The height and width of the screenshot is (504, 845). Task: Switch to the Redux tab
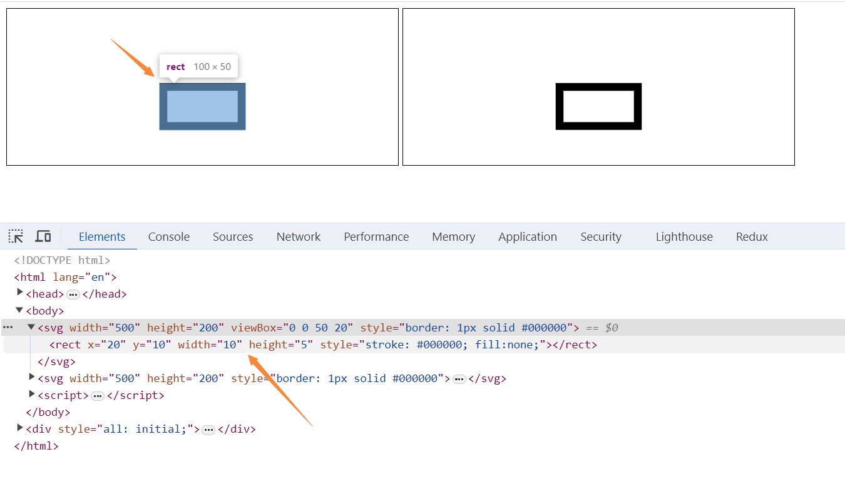tap(752, 236)
